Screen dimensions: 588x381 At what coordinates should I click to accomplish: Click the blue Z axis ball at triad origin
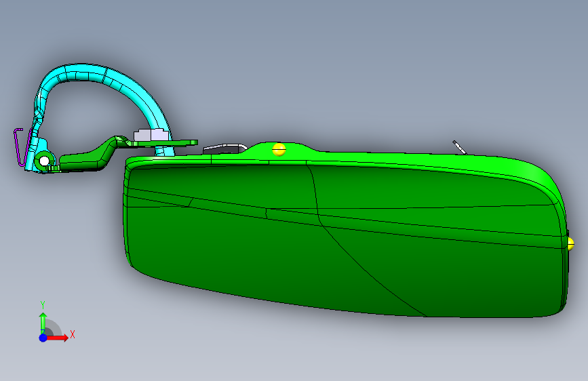43,338
